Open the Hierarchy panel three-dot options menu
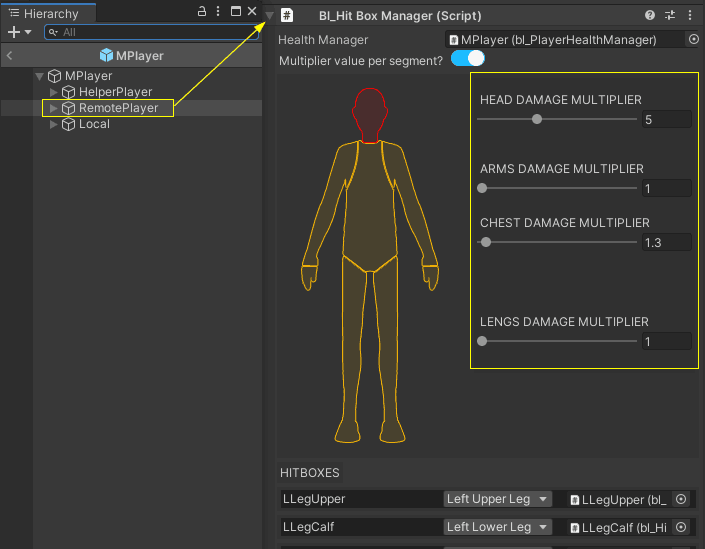Screen dimensions: 705x549 click(218, 12)
